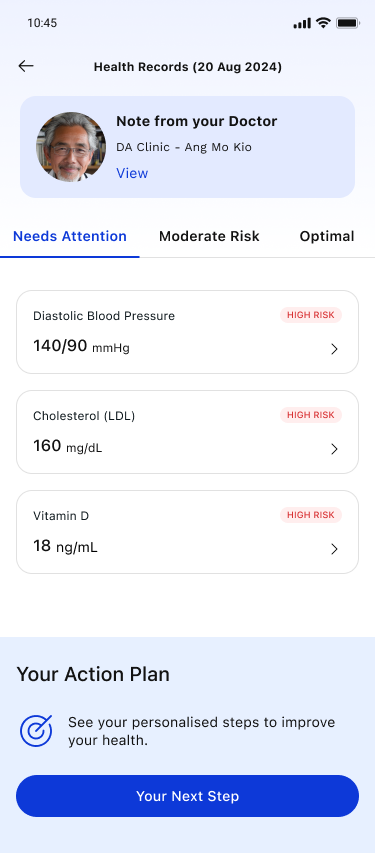Viewport: 375px width, 853px height.
Task: Tap the cellular signal bars icon
Action: 302,23
